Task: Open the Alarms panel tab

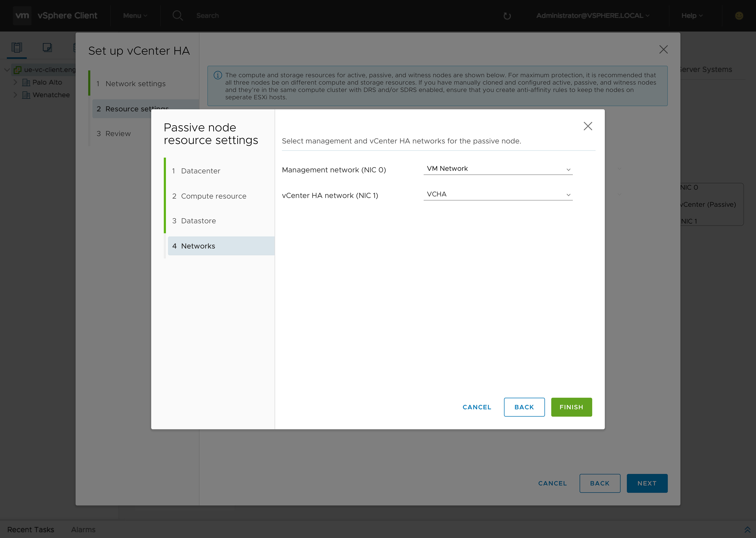Action: pos(83,530)
